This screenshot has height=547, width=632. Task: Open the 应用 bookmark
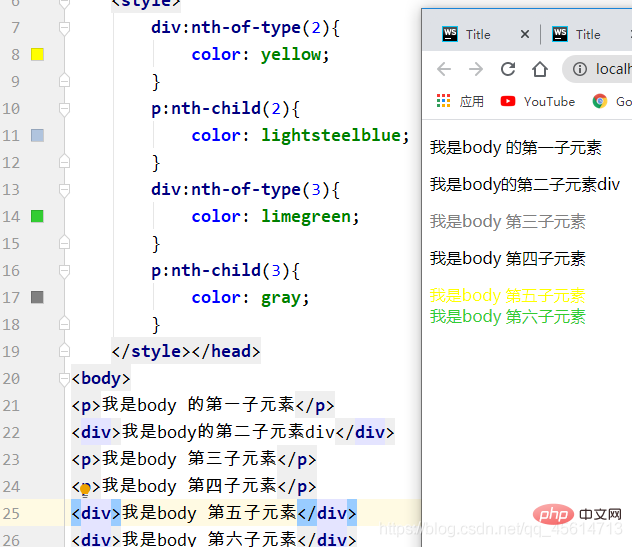tap(472, 101)
